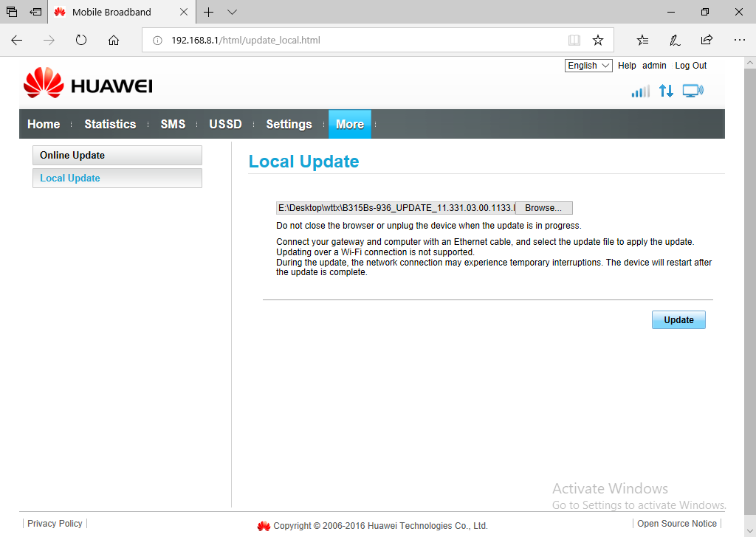Open browser home page icon
Viewport: 756px width, 537px height.
coord(113,40)
